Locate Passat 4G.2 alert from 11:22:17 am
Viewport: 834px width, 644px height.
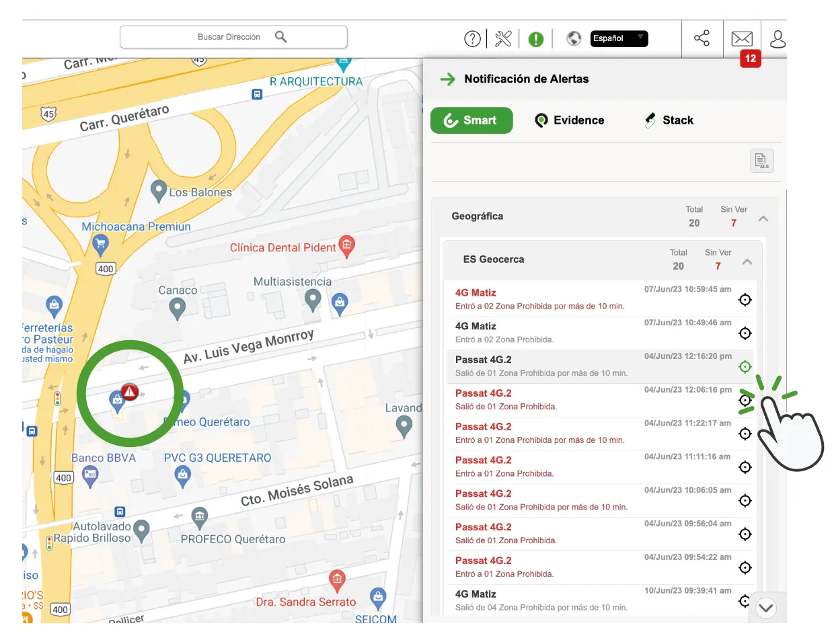point(745,434)
